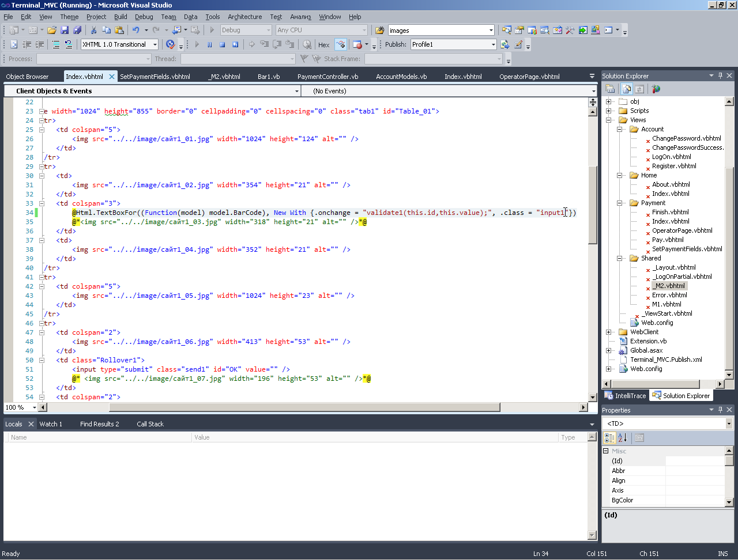Expand the WebClient folder node
Screen dimensions: 738x560
(609, 332)
